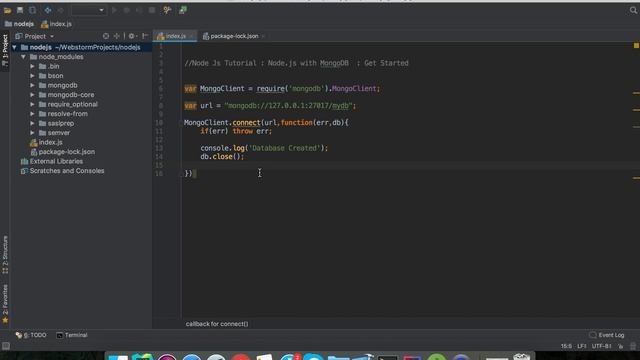Toggle the Structure side tab

coord(5,255)
